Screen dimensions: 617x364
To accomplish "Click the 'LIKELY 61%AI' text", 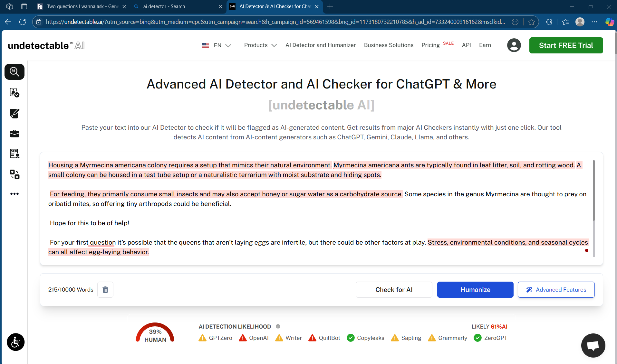I will 489,327.
